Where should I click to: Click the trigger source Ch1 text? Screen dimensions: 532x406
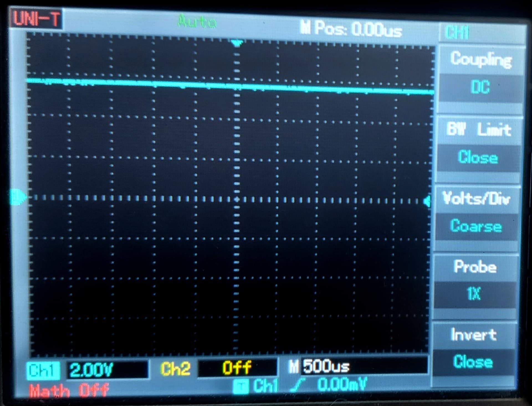[265, 385]
